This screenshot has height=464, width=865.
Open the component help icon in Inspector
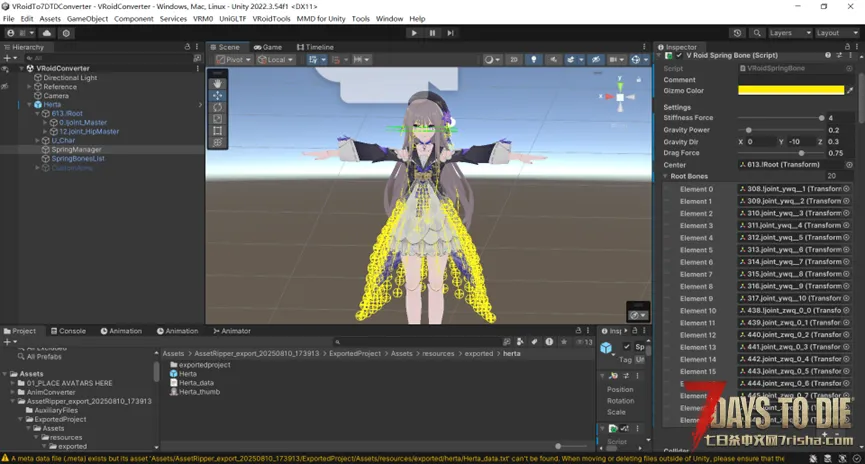point(828,56)
